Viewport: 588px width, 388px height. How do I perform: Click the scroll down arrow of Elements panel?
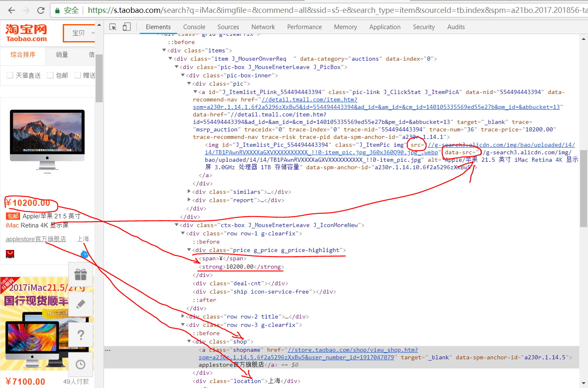pyautogui.click(x=583, y=383)
